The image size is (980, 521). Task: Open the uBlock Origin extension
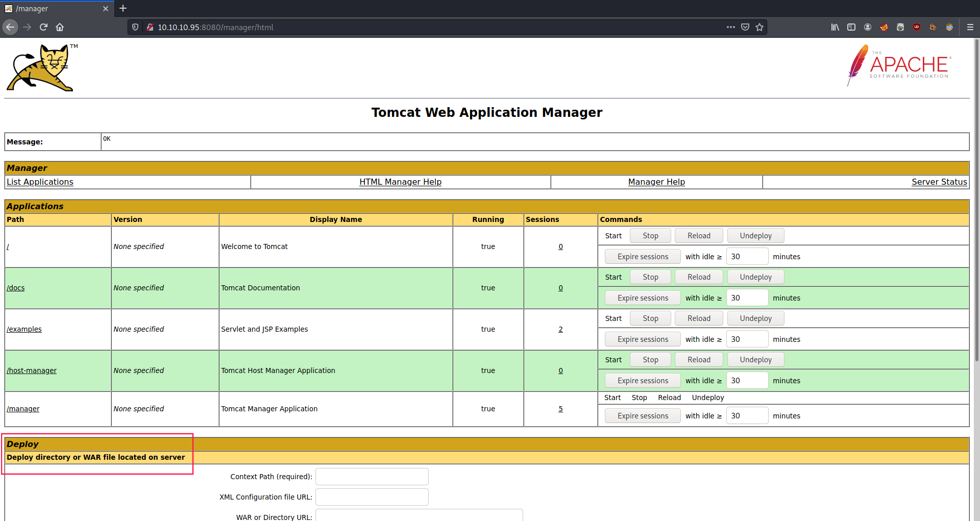tap(917, 27)
